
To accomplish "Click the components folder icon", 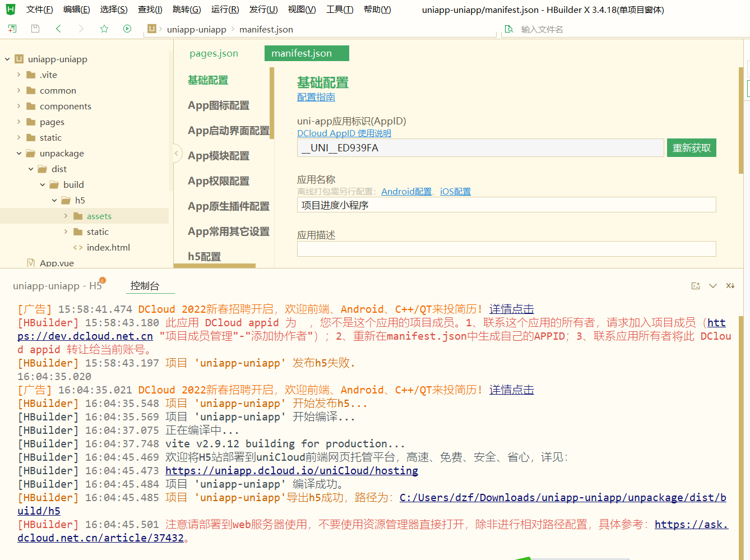I will tap(31, 106).
